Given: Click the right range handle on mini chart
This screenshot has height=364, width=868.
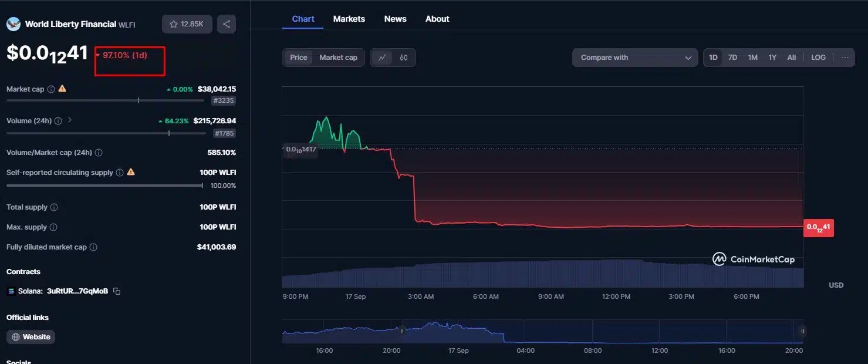Looking at the screenshot, I should point(802,331).
